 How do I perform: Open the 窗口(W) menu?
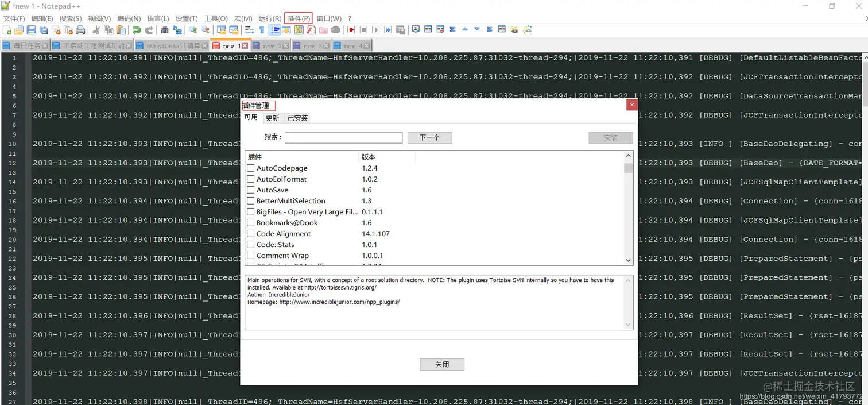[x=329, y=18]
